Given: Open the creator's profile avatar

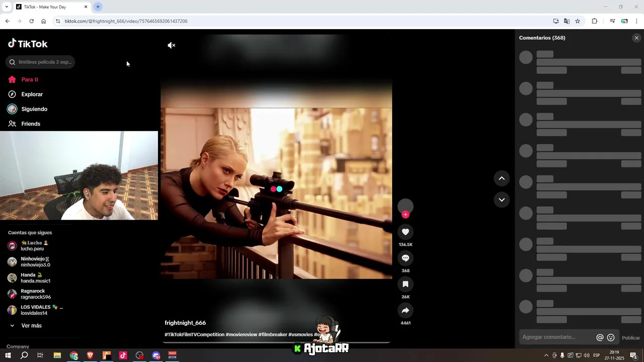Looking at the screenshot, I should pyautogui.click(x=406, y=206).
